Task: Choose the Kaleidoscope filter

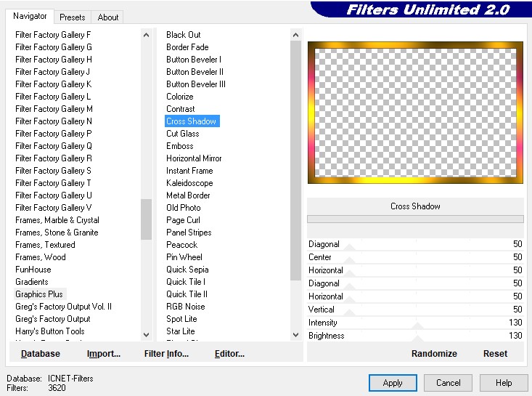Action: point(189,183)
